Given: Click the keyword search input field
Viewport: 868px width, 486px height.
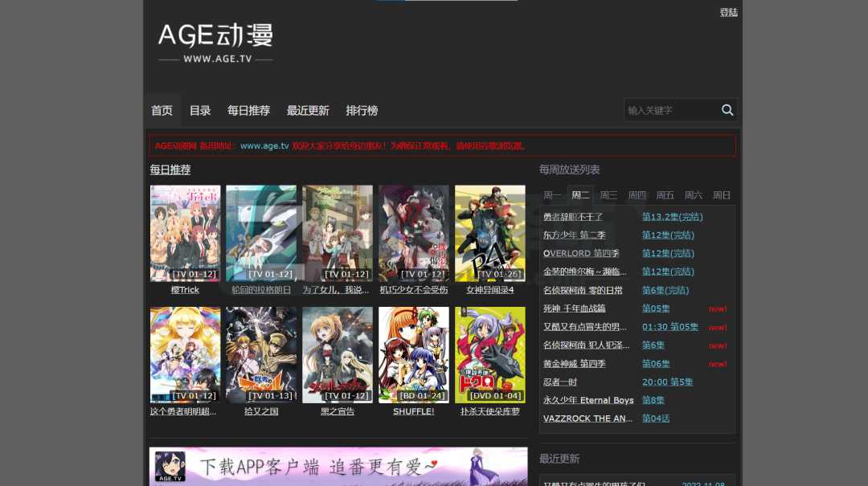Looking at the screenshot, I should [x=667, y=110].
